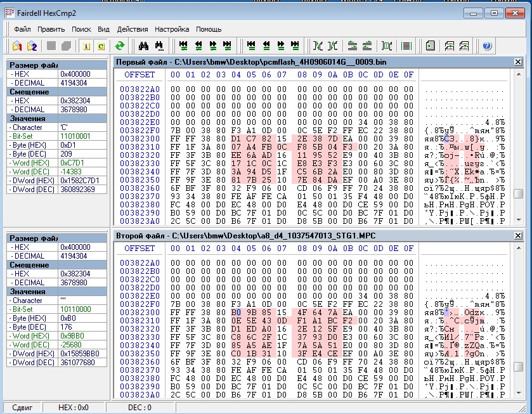The image size is (532, 414).
Task: Toggle the bin display mode button
Action: click(x=388, y=46)
